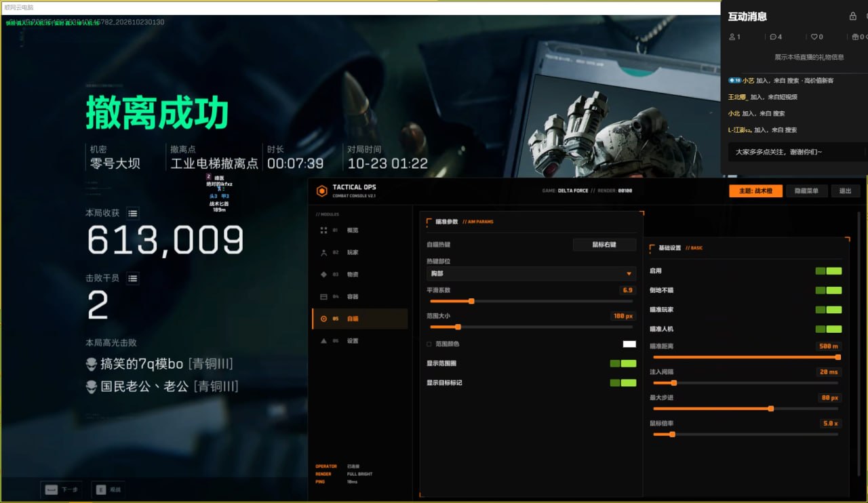Toggle the 显示范围圈 switch
868x503 pixels.
[623, 363]
